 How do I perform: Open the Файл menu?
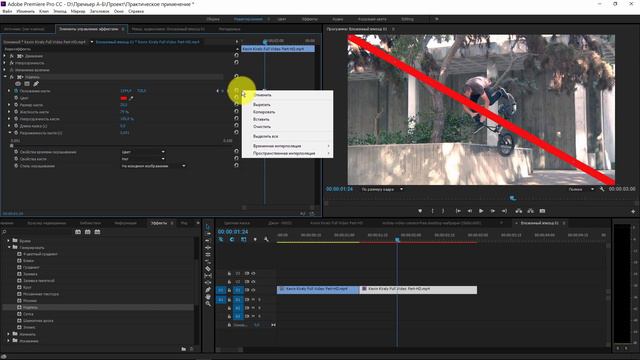[7, 11]
